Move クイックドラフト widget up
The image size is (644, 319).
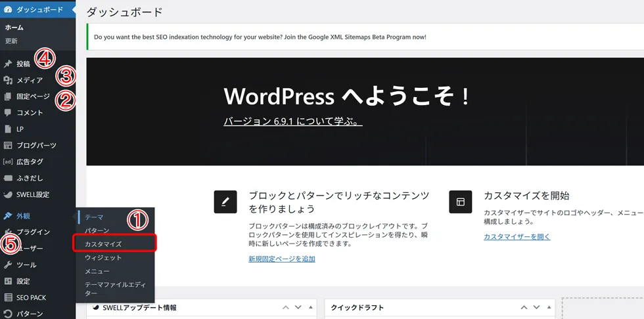pos(524,308)
